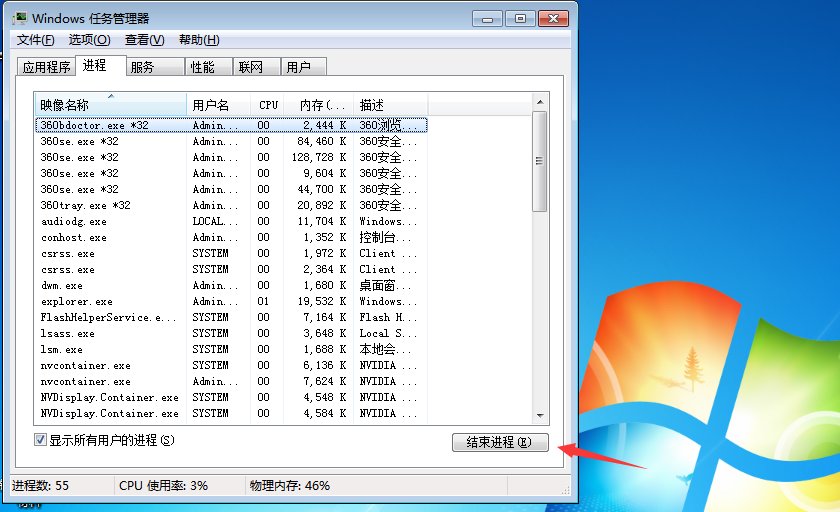Select 360se.exe using 84,460 K memory
The width and height of the screenshot is (840, 512).
[x=231, y=141]
